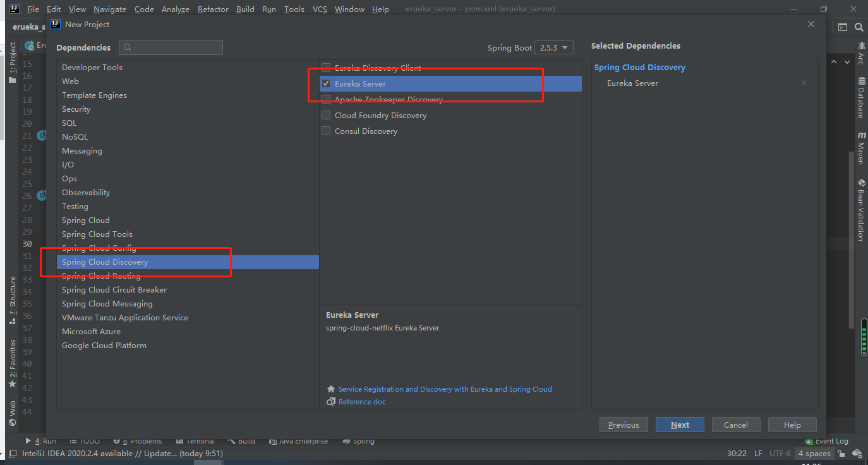The image size is (868, 465).
Task: Open Service Registration and Discovery guide link
Action: point(445,389)
